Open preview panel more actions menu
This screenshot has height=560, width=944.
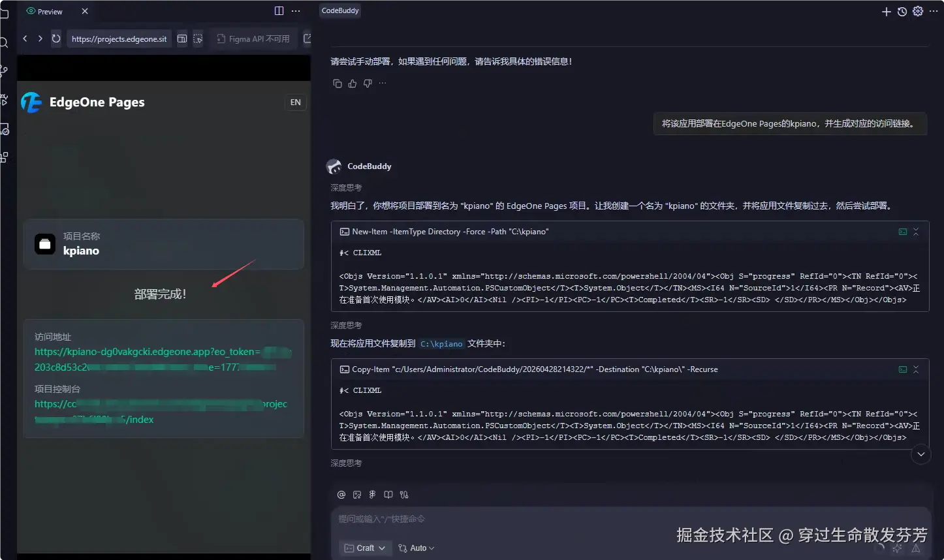(x=296, y=11)
